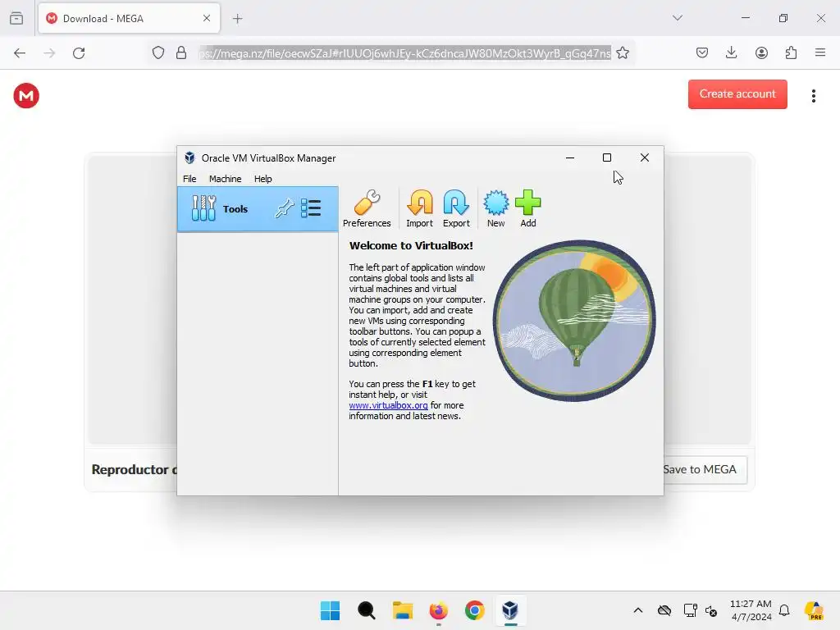Open a new Firefox tab

point(237,19)
